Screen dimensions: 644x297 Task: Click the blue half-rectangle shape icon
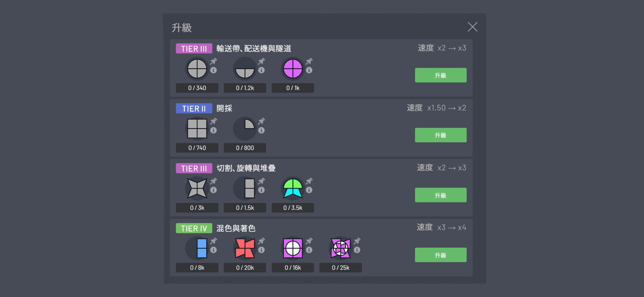197,248
